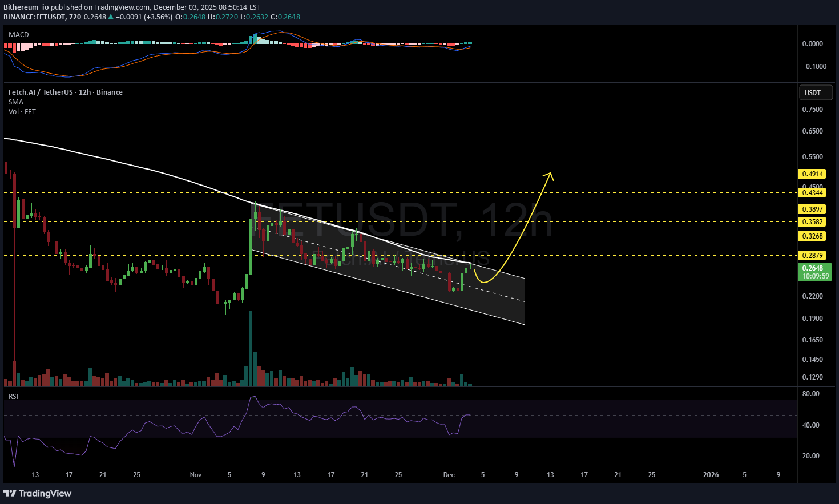Select the 0.3897 price level tag
This screenshot has width=839, height=504.
(812, 209)
